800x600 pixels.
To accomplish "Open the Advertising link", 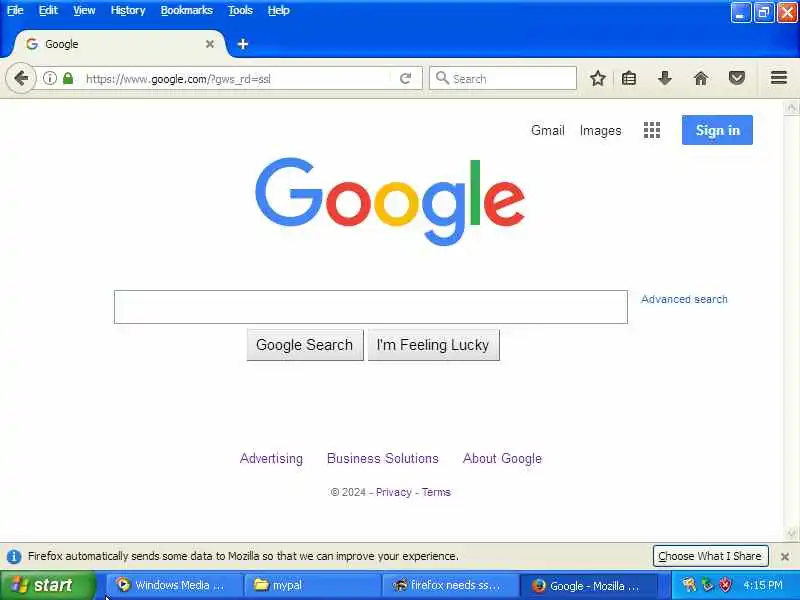I will tap(271, 458).
